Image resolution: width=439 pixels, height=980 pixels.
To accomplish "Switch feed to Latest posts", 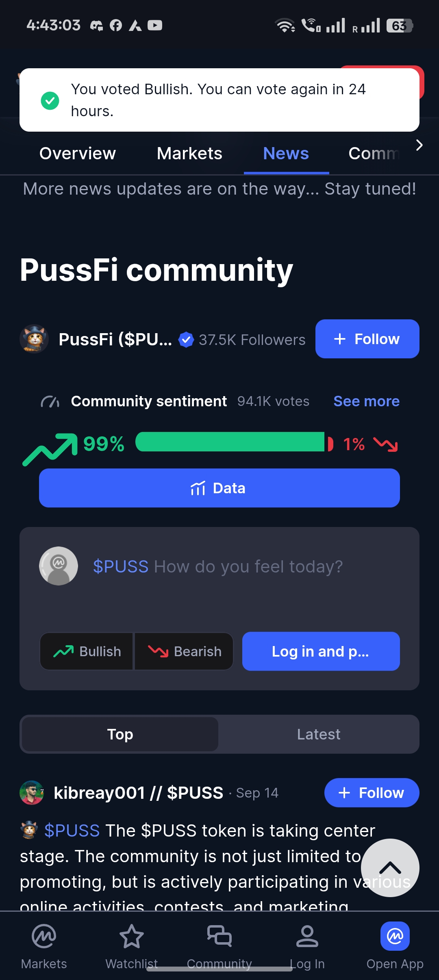I will pyautogui.click(x=319, y=734).
